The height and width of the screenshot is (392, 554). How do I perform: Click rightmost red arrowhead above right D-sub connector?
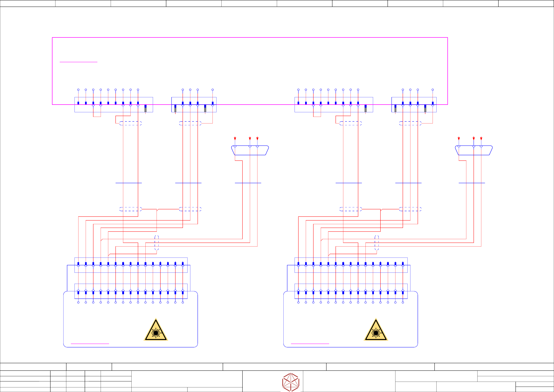[481, 139]
